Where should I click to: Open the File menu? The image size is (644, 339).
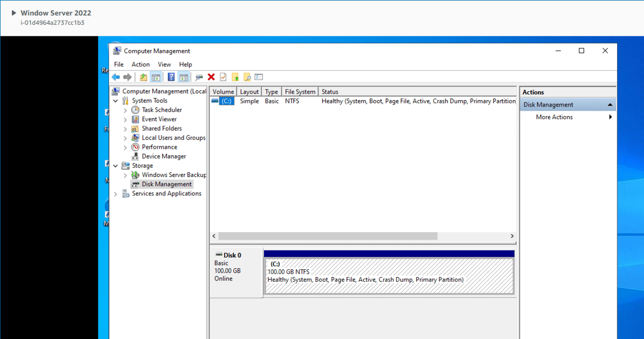(x=119, y=64)
